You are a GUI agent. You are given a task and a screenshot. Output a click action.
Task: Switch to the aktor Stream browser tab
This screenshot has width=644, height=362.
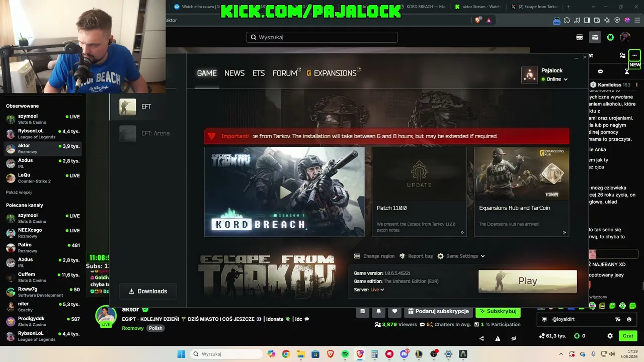(x=477, y=7)
